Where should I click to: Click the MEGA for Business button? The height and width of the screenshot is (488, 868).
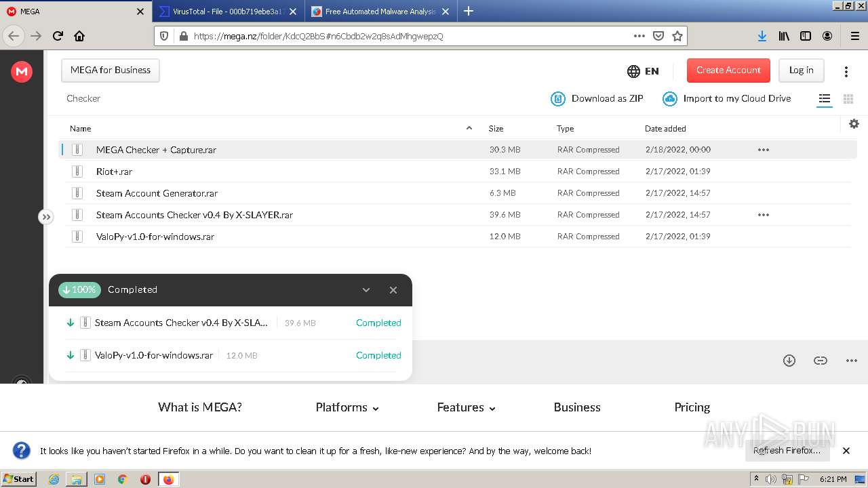coord(111,70)
